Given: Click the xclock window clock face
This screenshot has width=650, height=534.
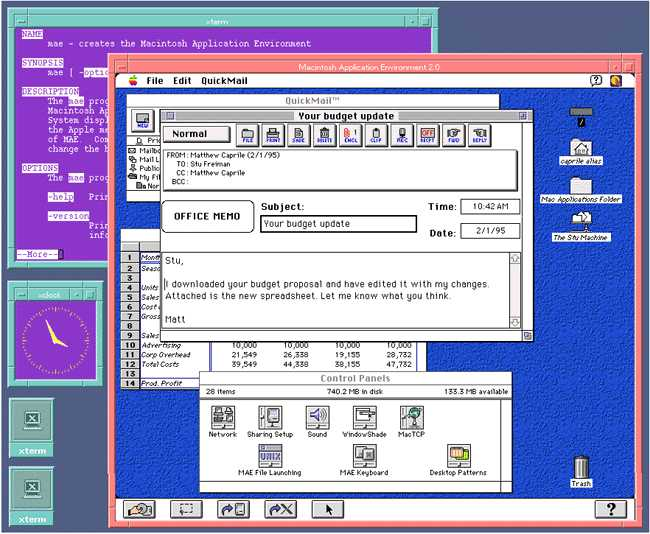Looking at the screenshot, I should [56, 340].
